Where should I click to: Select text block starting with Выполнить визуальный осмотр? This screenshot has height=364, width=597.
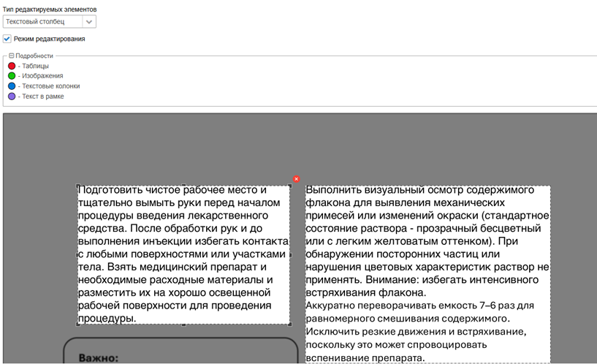click(x=427, y=270)
